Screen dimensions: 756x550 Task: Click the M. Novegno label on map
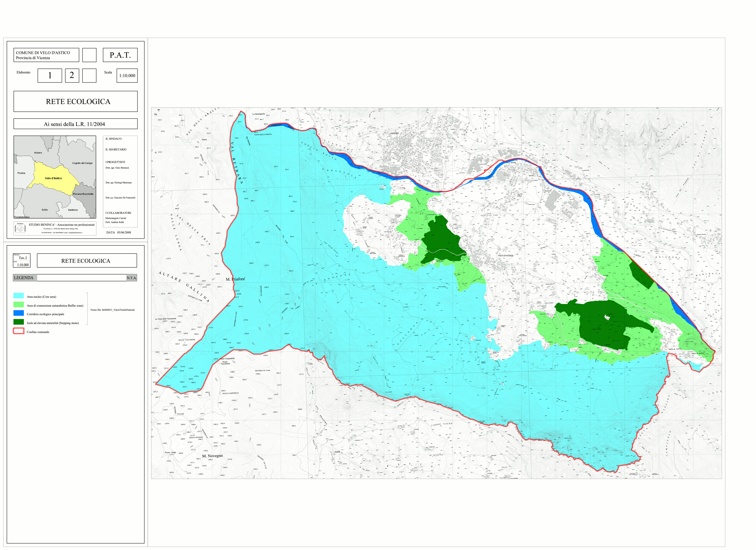[x=212, y=456]
